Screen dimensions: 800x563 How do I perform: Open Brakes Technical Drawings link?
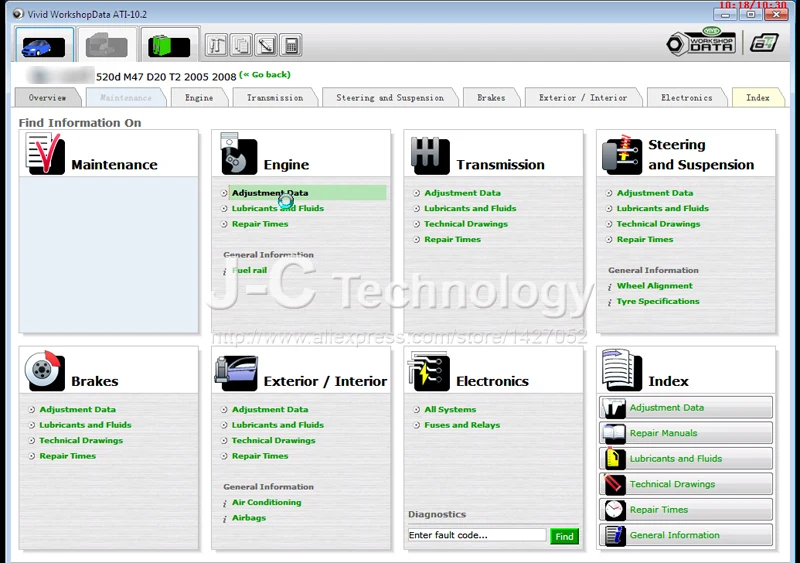tap(81, 440)
